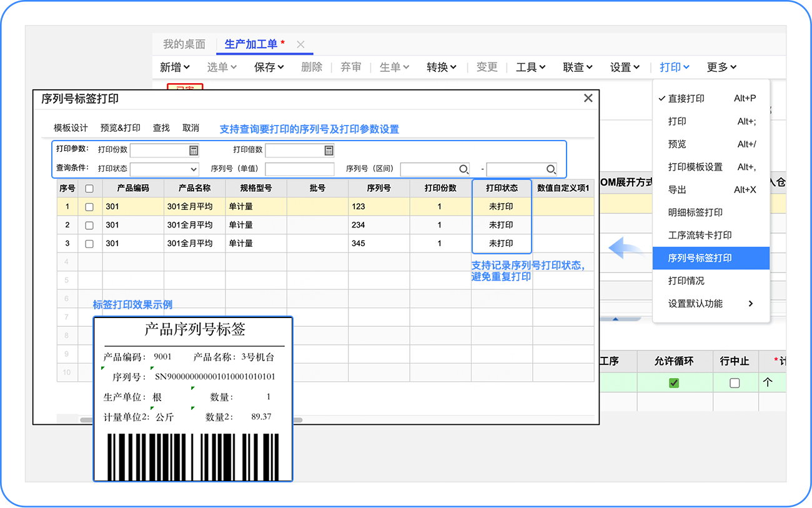This screenshot has height=508, width=812.
Task: Click search icon in 序列号 range end field
Action: coord(551,169)
